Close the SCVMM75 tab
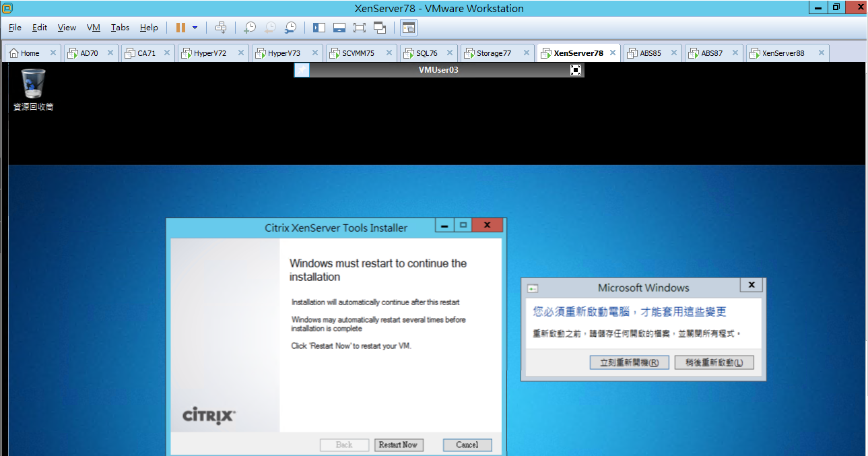868x456 pixels. (389, 53)
